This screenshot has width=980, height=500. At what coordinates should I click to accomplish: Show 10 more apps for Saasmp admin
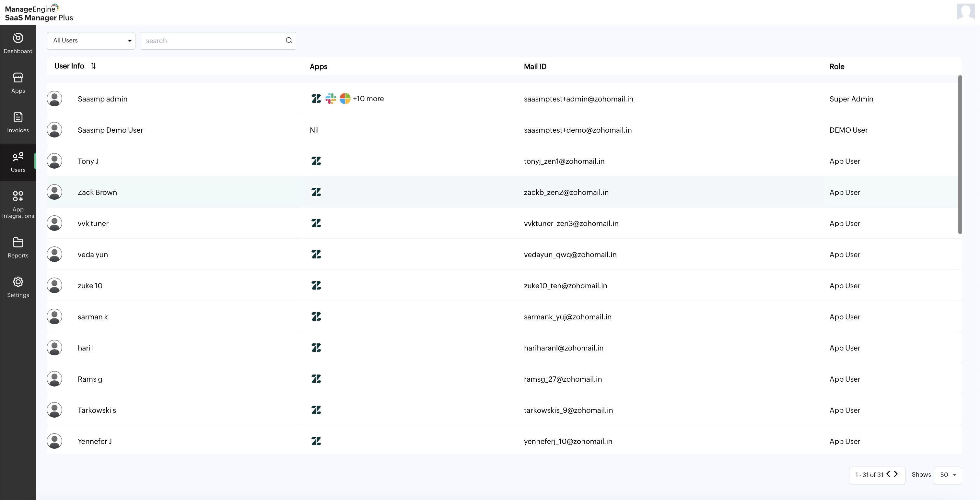[x=367, y=99]
